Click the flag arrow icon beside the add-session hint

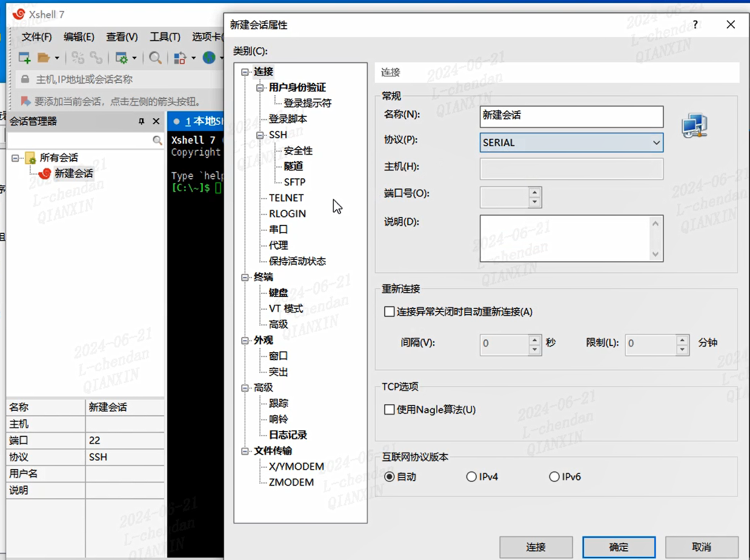tap(26, 101)
